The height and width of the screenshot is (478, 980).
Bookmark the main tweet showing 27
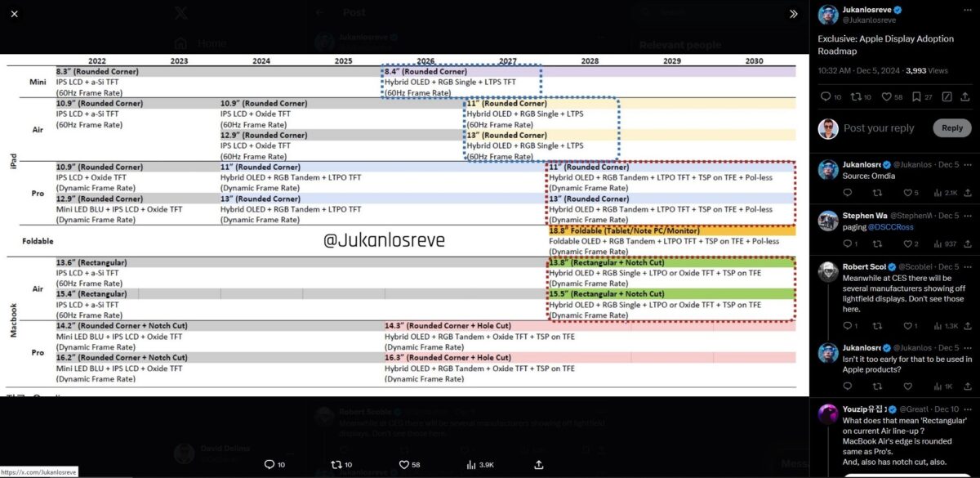tap(917, 97)
